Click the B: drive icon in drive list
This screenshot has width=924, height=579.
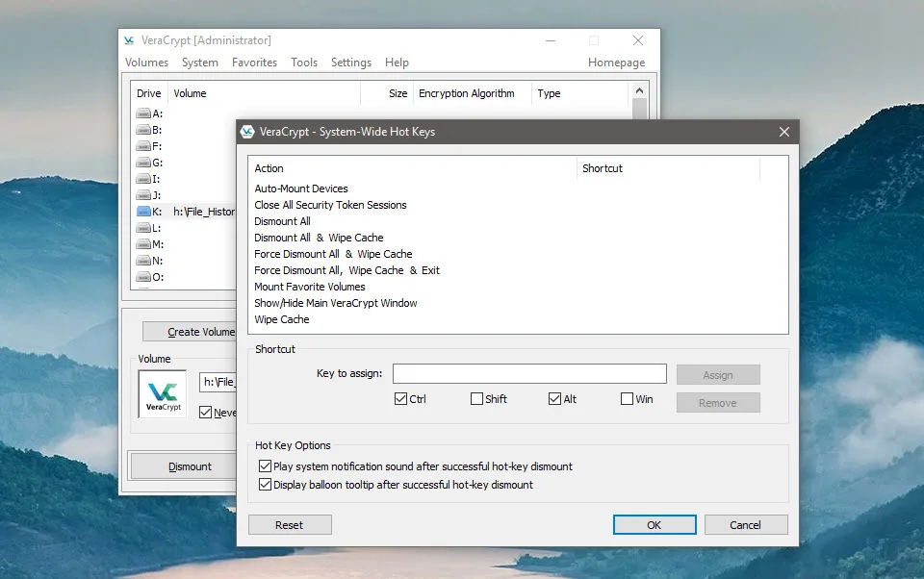pos(143,130)
